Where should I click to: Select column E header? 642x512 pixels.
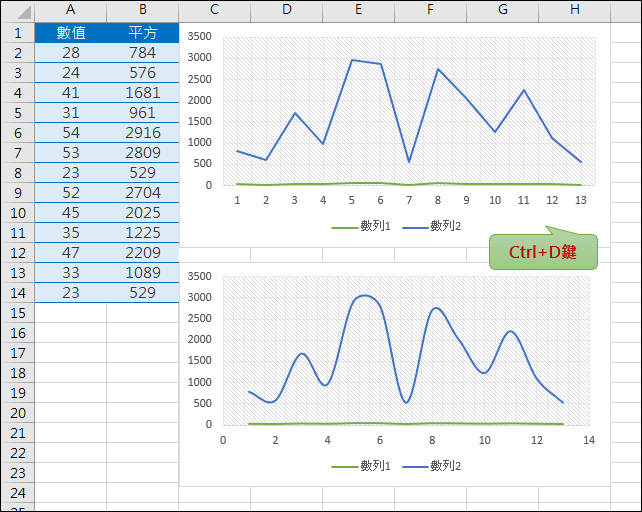359,10
